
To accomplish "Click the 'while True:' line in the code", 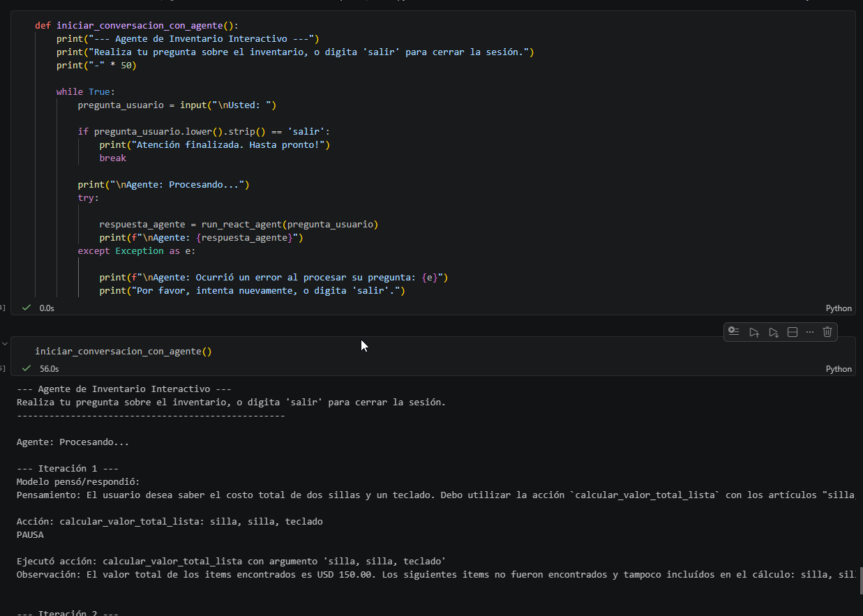I will coord(86,92).
